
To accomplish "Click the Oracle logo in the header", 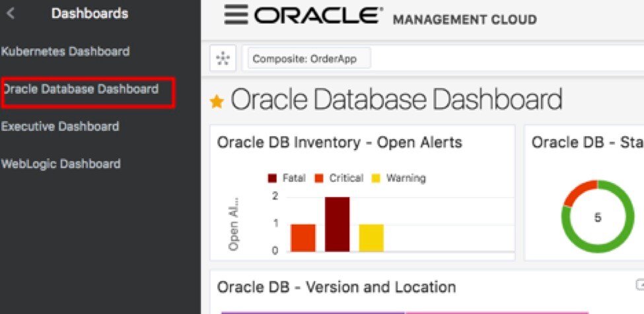I will pos(318,16).
